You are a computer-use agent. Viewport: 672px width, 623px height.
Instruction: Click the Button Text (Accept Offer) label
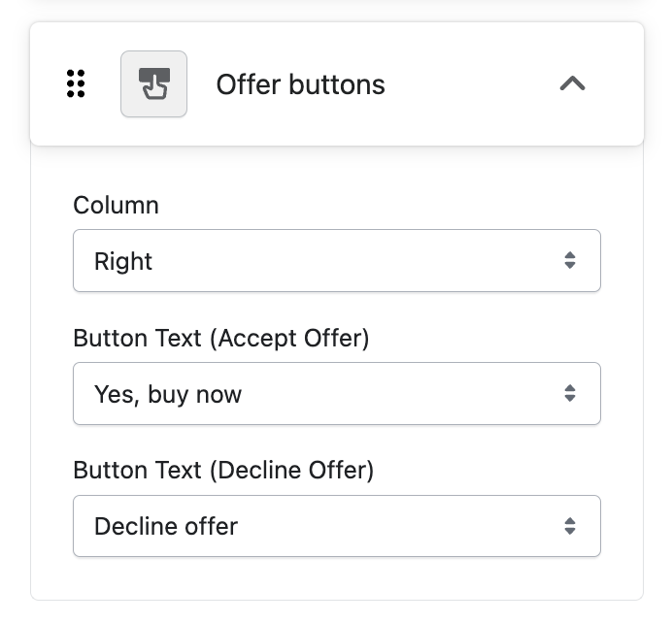[x=221, y=338]
